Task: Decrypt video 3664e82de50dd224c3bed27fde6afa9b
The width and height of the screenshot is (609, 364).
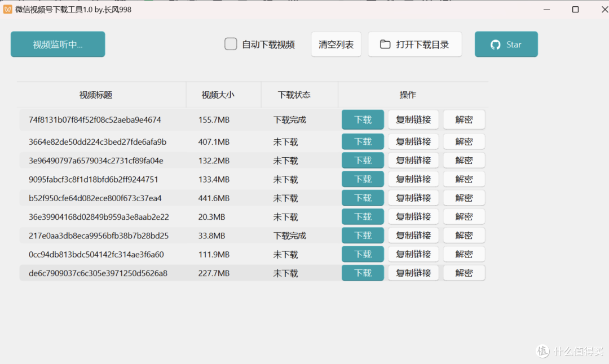Action: (x=464, y=141)
